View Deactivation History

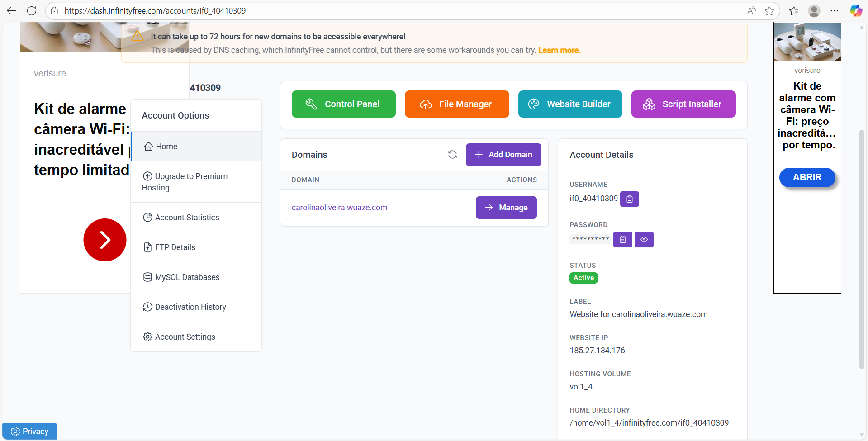[x=190, y=307]
